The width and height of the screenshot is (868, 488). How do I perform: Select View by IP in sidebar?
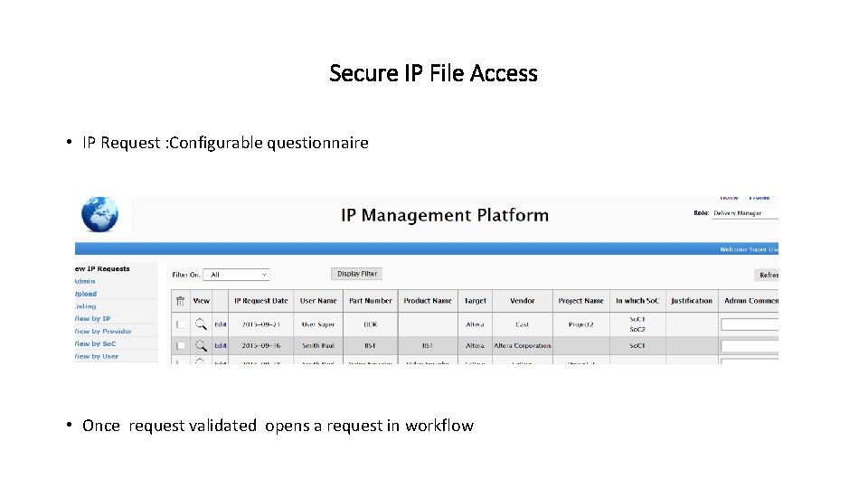[x=93, y=319]
